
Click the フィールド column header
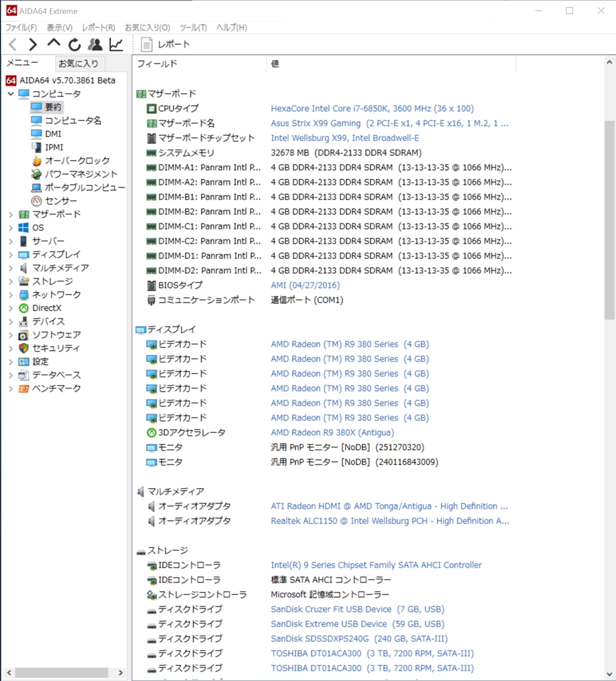click(x=200, y=64)
